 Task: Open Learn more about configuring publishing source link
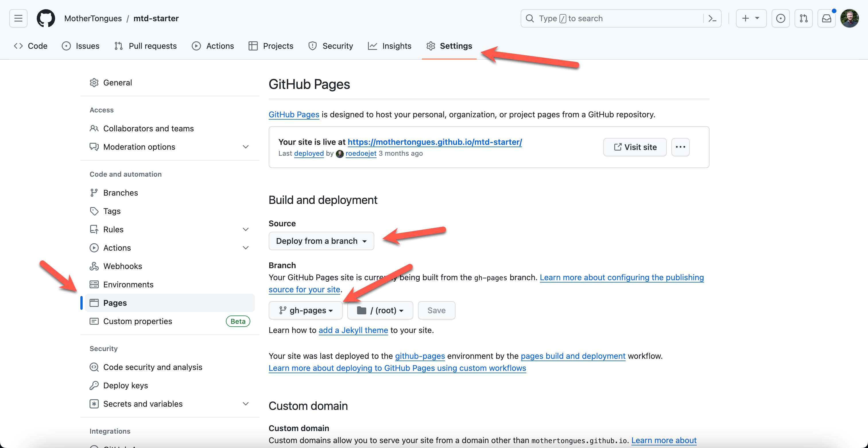[622, 278]
